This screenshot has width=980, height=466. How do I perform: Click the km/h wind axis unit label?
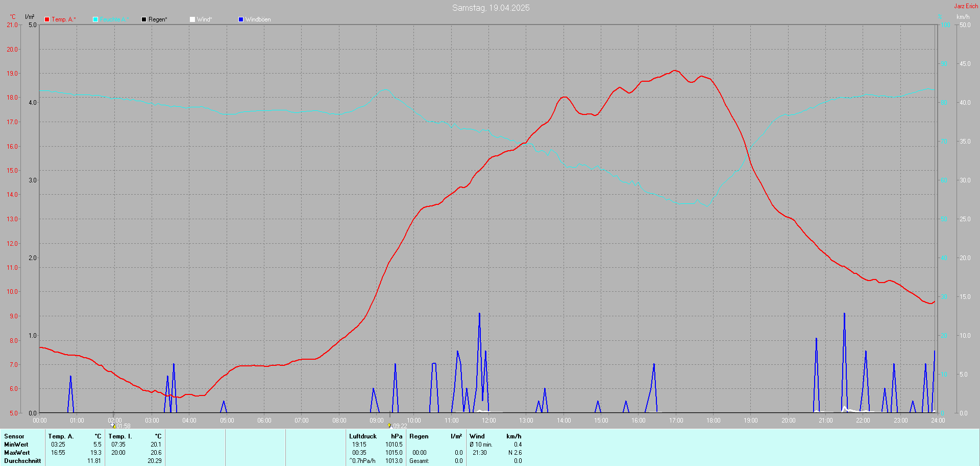point(963,17)
